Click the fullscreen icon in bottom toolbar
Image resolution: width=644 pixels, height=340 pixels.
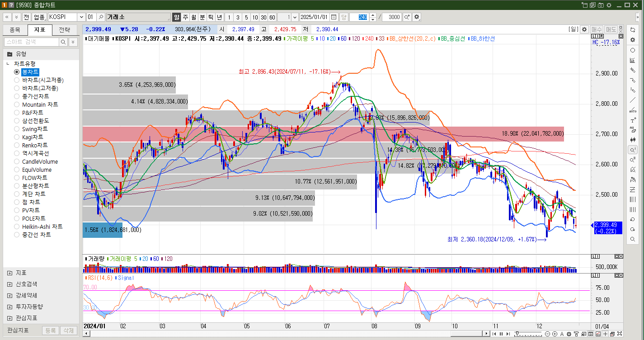[x=620, y=334]
